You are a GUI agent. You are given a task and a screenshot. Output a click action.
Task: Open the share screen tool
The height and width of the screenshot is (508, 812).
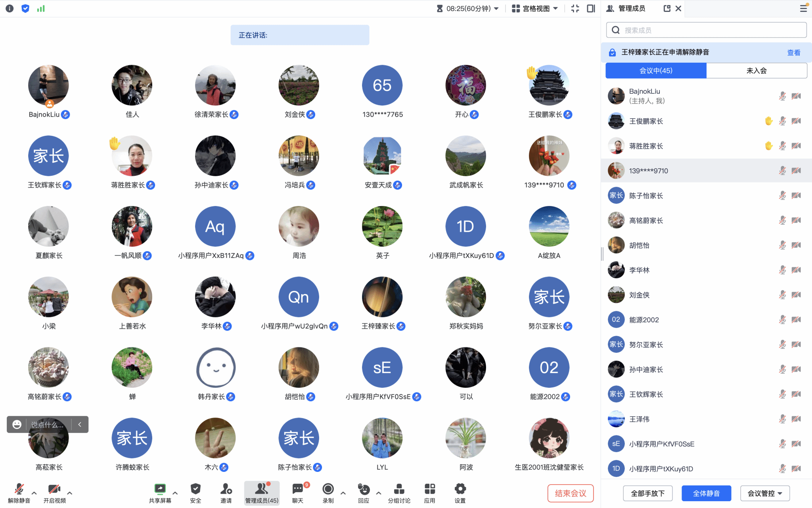(160, 493)
